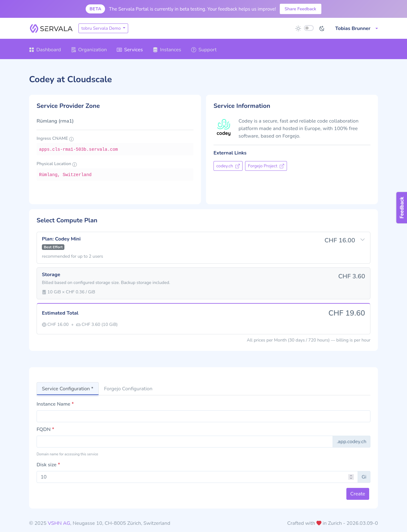Open the tobru Servala Demo organization dropdown
This screenshot has width=407, height=532.
click(103, 28)
